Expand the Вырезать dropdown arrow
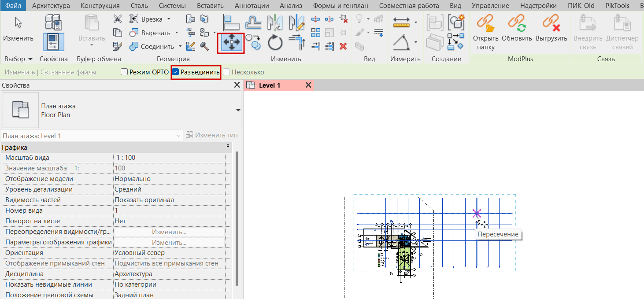 177,33
